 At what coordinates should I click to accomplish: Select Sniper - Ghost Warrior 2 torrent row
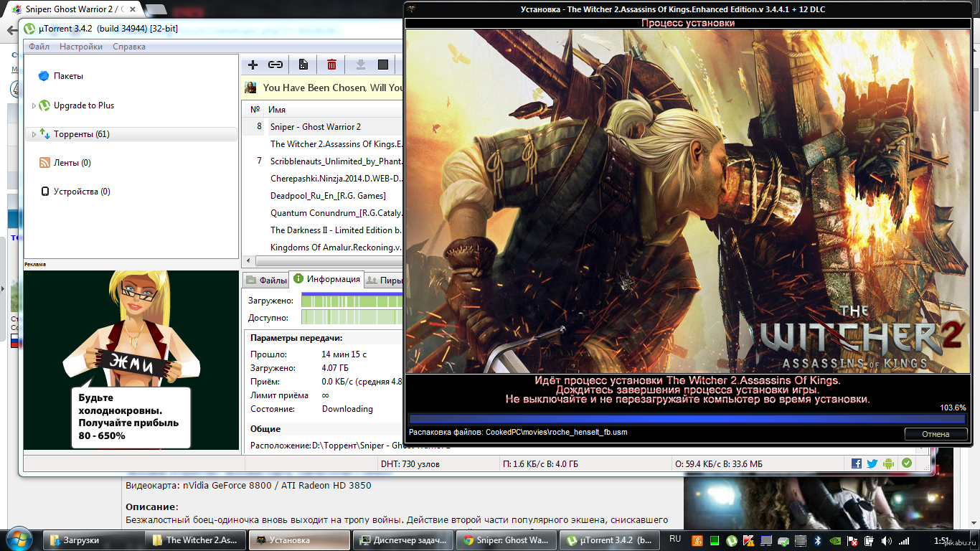click(x=323, y=127)
